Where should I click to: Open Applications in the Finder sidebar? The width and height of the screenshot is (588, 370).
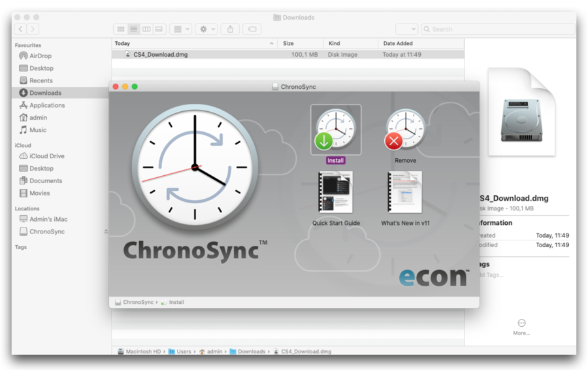tap(47, 105)
